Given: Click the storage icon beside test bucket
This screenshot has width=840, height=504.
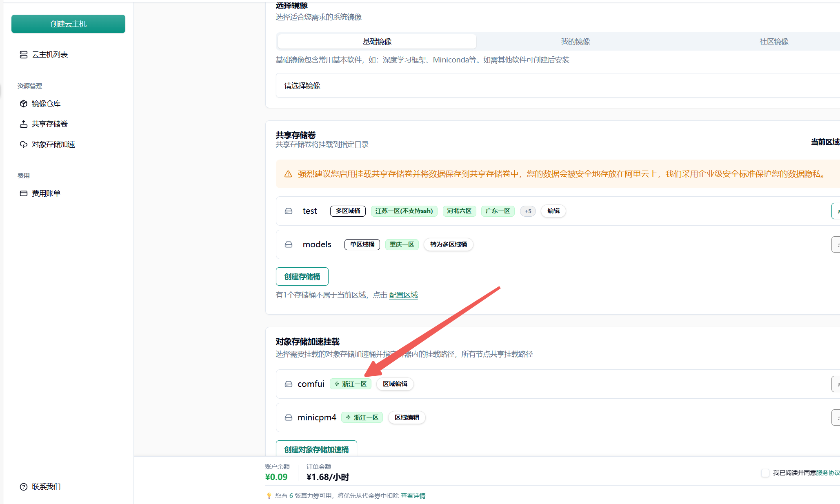Looking at the screenshot, I should tap(289, 211).
